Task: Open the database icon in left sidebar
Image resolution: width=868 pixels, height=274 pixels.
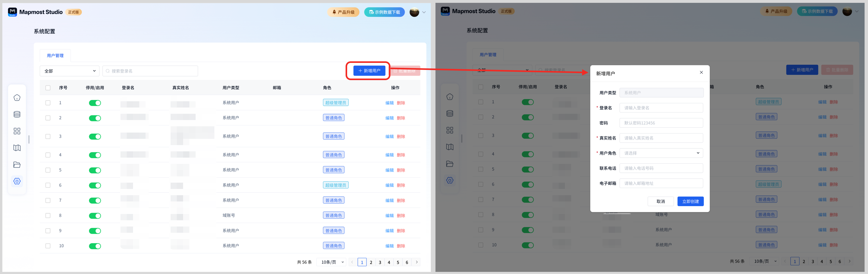Action: (17, 114)
